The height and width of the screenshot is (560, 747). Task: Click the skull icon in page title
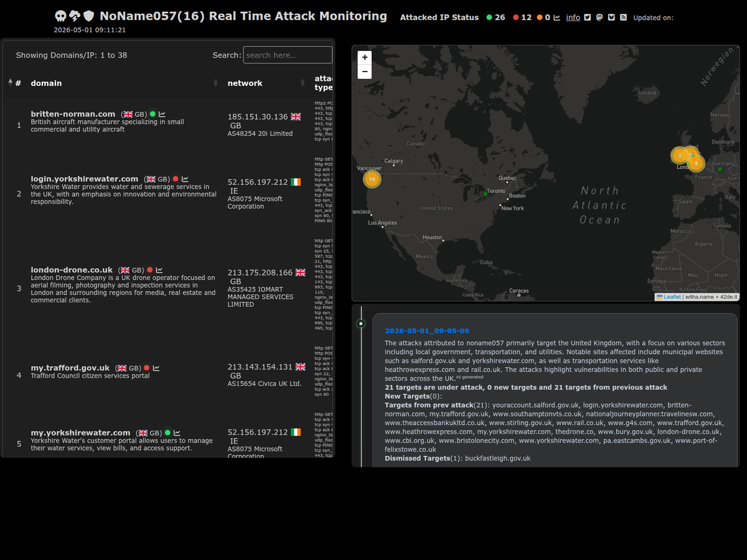[60, 17]
